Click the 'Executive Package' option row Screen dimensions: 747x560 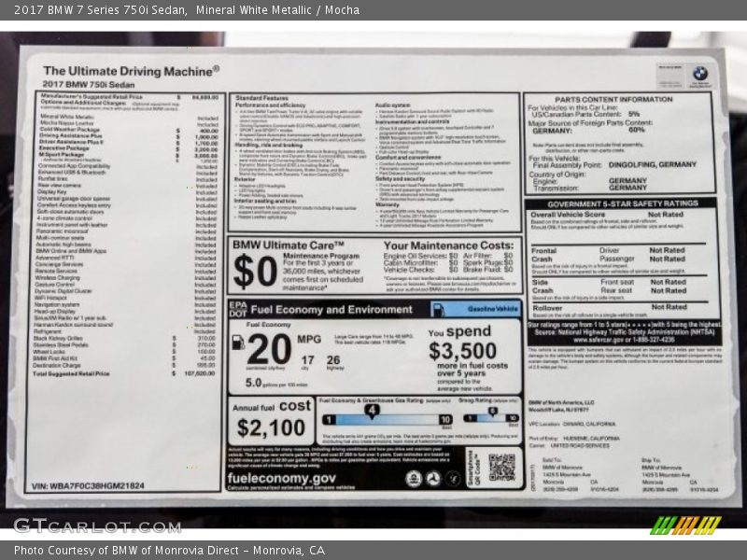click(128, 148)
